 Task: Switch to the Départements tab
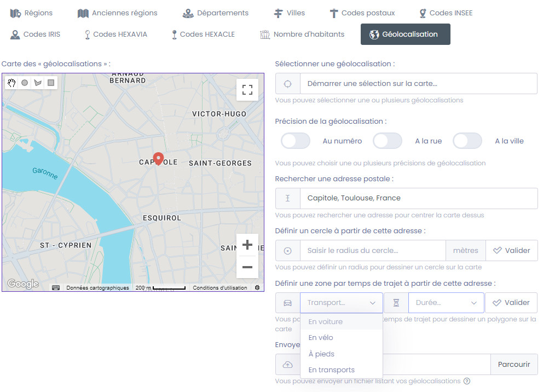[x=215, y=13]
